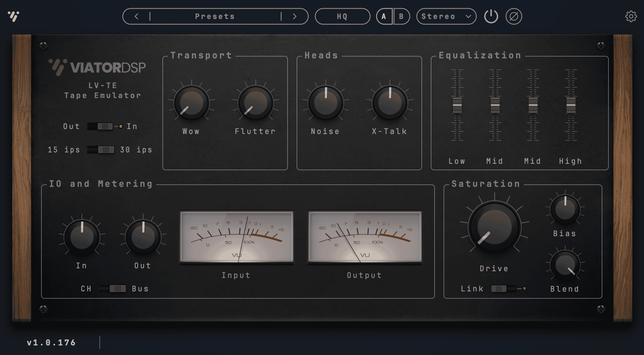Image resolution: width=644 pixels, height=355 pixels.
Task: Click the Output VU meter
Action: pos(365,236)
